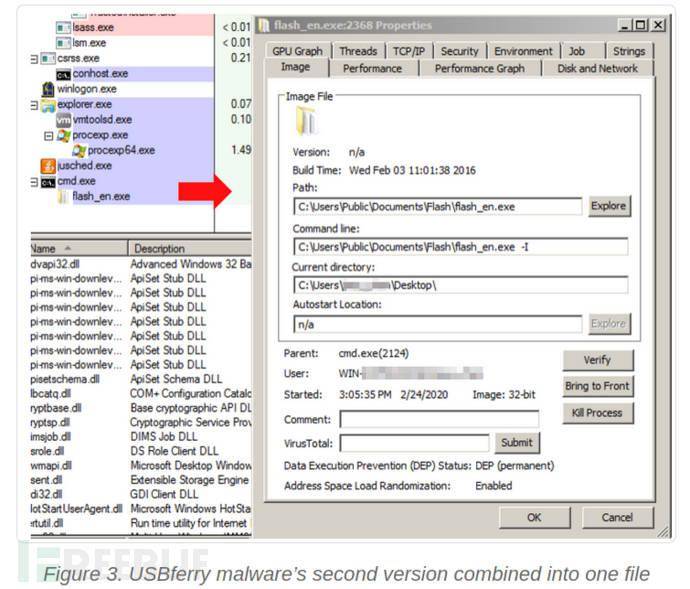Select the vmtoolsd.exe VMware icon
The width and height of the screenshot is (690, 589).
click(63, 119)
